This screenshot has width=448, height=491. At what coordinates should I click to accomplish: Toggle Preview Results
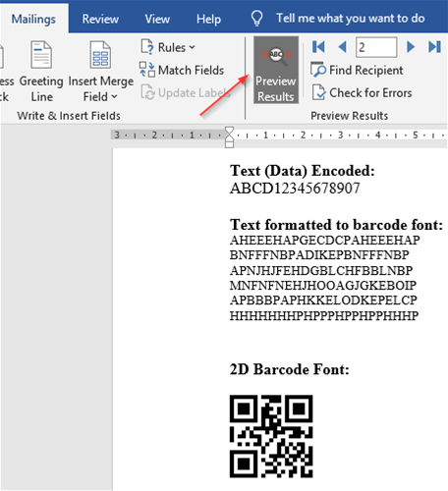[276, 70]
